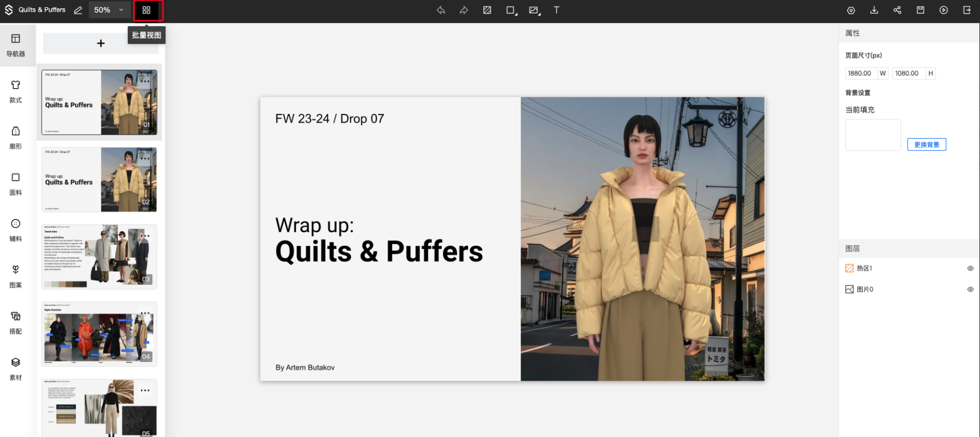Click the download icon in top bar
This screenshot has height=437, width=980.
pos(874,10)
